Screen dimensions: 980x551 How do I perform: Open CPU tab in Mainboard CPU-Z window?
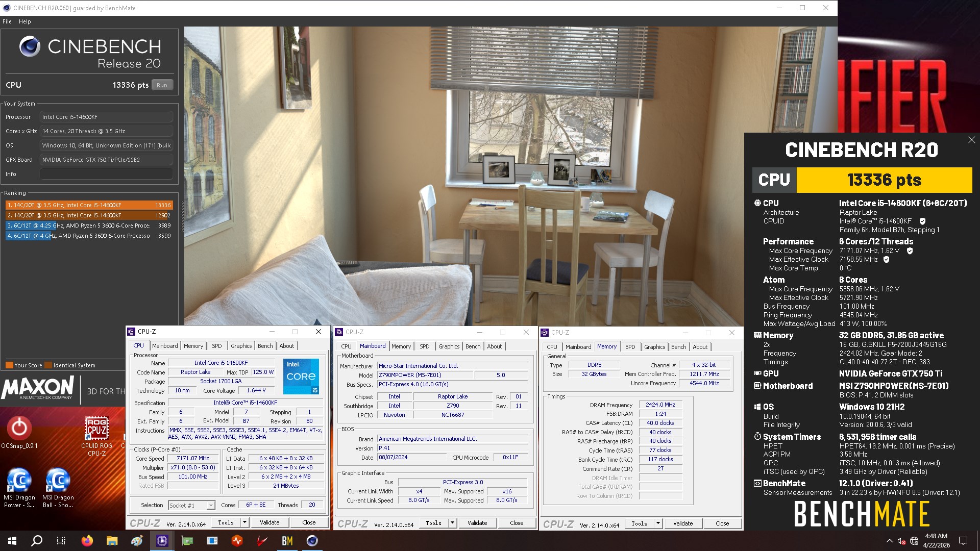tap(347, 346)
